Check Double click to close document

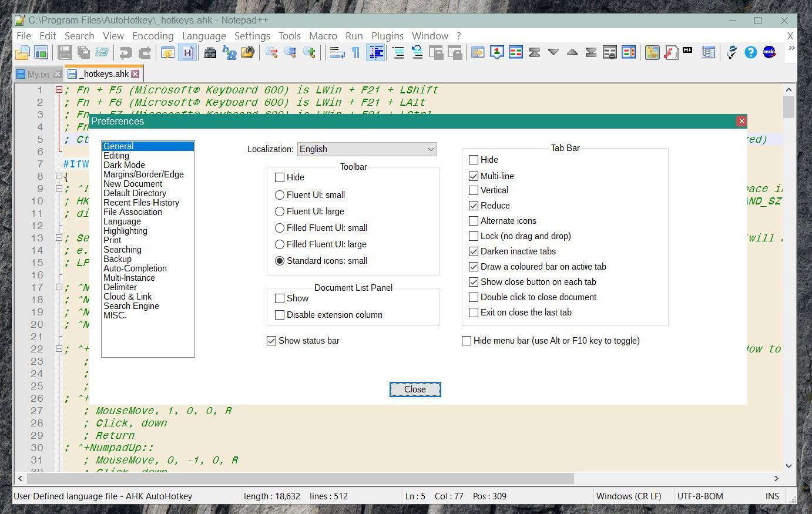pos(474,297)
